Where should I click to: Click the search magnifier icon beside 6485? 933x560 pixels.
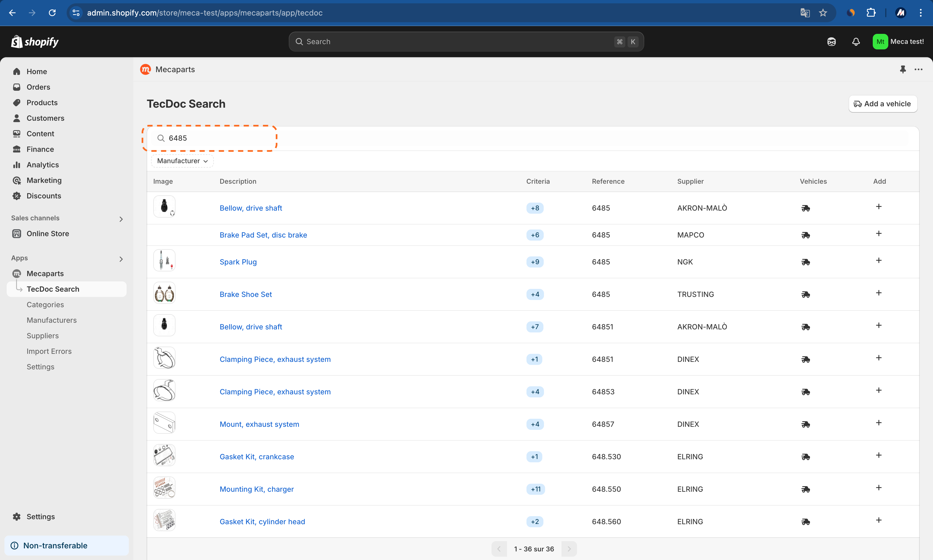pyautogui.click(x=161, y=138)
